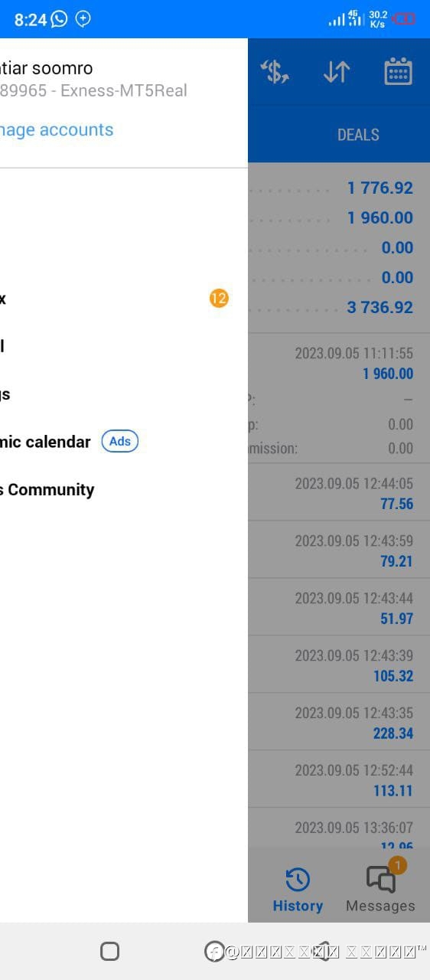
Task: Switch to the DEALS tab
Action: pos(358,135)
